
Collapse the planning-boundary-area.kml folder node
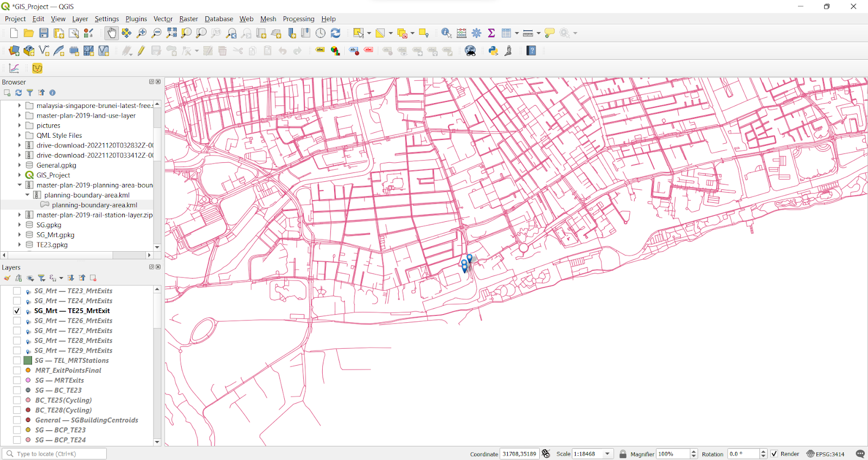[27, 195]
